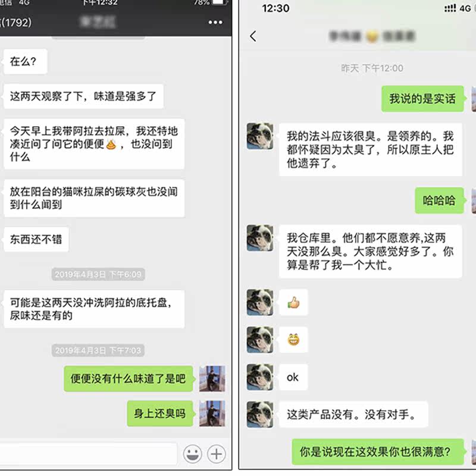The width and height of the screenshot is (476, 476).
Task: Tap the 在么? message bubble
Action: pos(26,61)
